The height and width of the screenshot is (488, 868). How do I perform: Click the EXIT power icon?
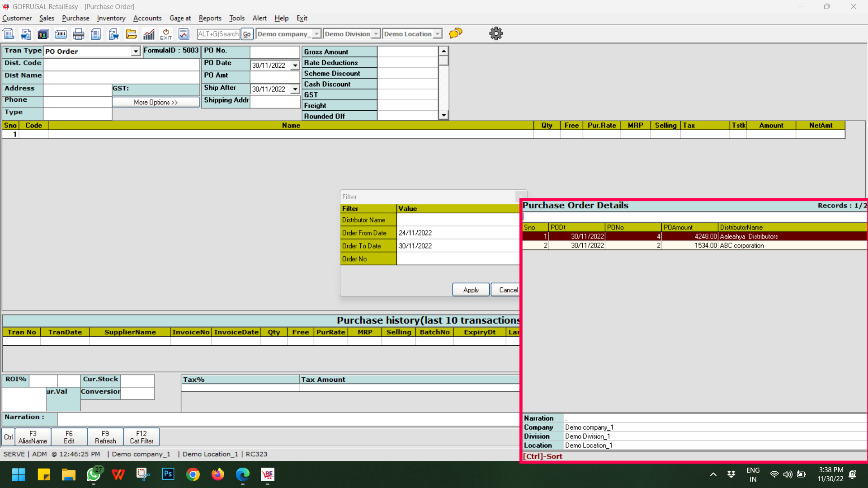point(166,34)
